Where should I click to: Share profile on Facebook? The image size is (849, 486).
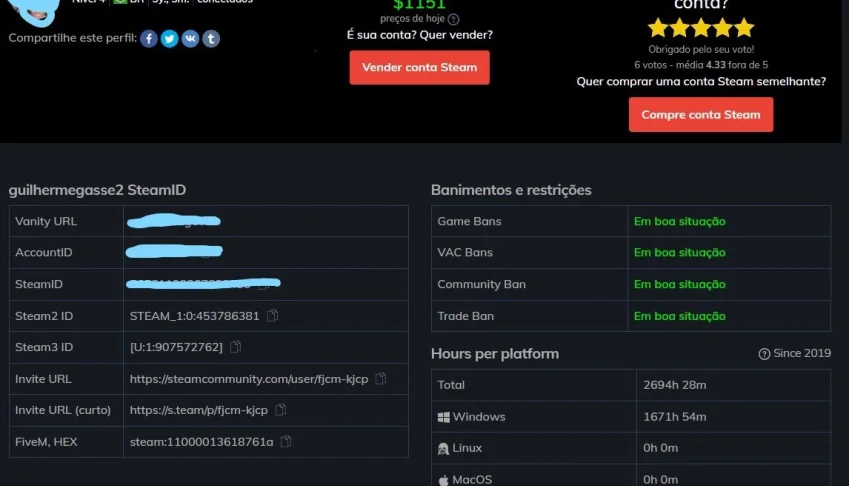149,38
